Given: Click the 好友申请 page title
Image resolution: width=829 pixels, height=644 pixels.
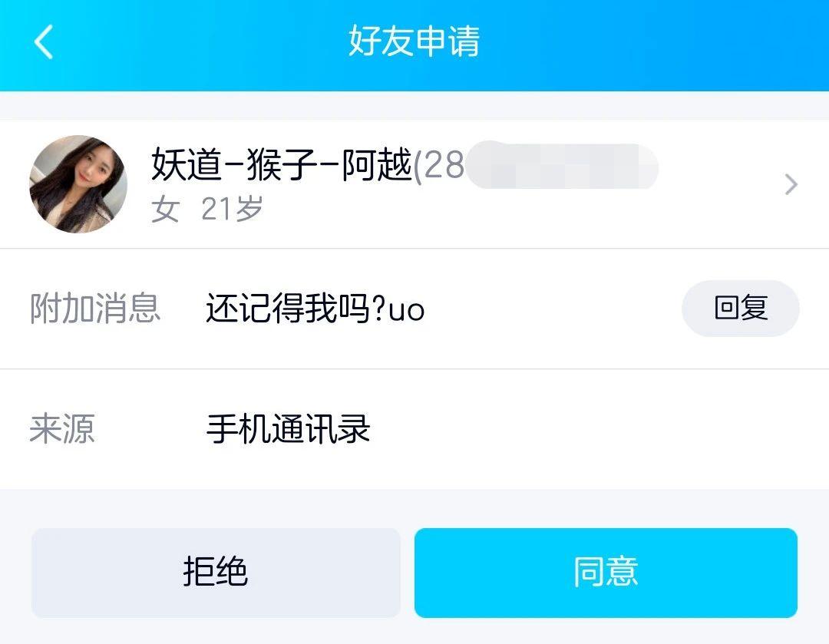Looking at the screenshot, I should click(414, 41).
